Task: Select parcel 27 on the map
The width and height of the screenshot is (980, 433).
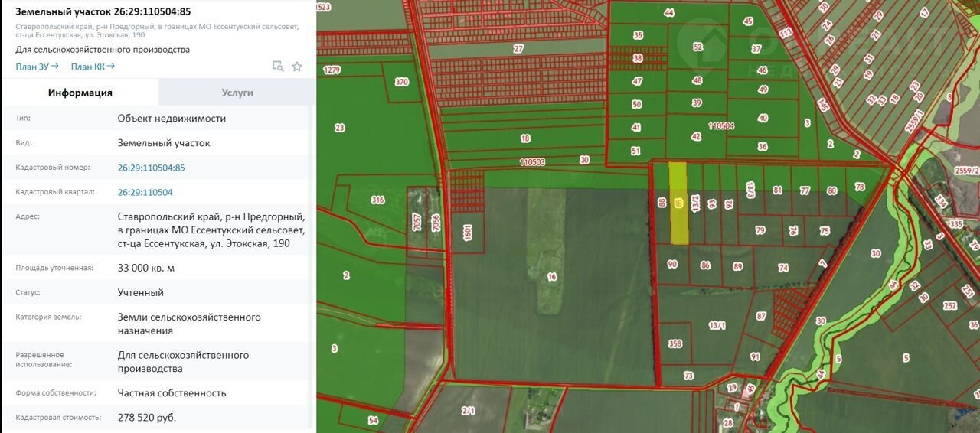Action: [518, 49]
